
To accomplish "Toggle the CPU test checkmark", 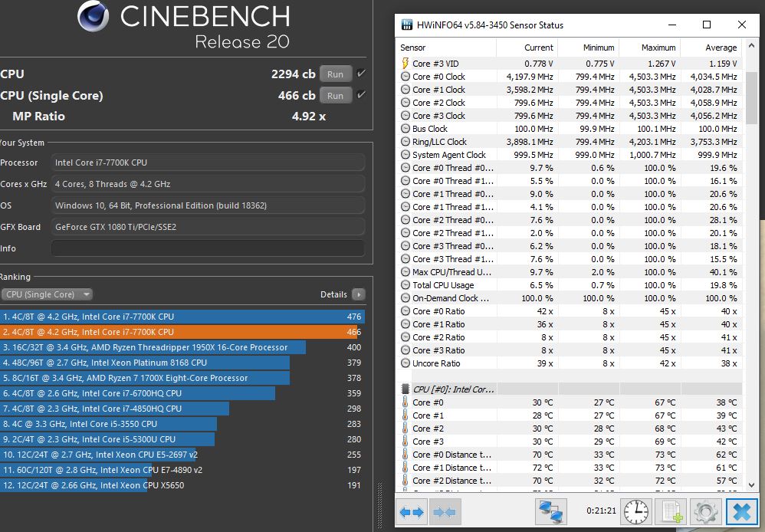I will click(361, 74).
